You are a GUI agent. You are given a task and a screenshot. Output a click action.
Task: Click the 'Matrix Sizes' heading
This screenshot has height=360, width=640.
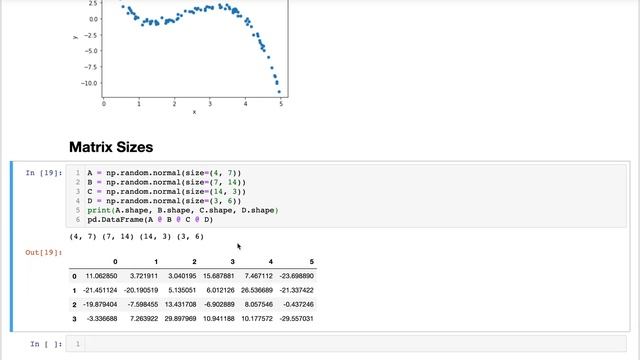point(111,147)
